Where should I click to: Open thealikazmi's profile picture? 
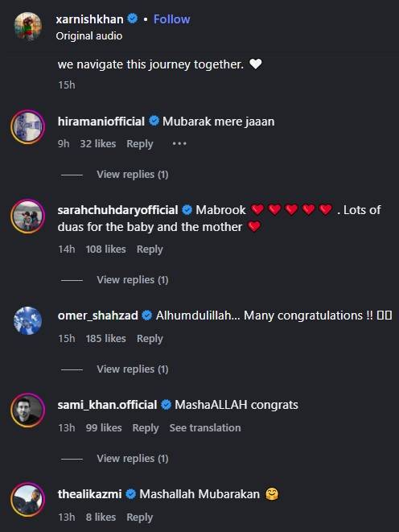click(x=28, y=500)
